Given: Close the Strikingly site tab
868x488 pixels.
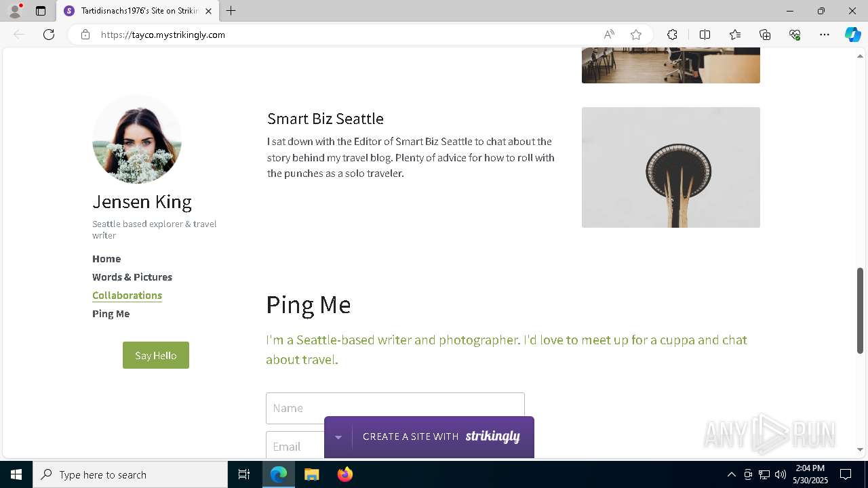Looking at the screenshot, I should click(208, 11).
